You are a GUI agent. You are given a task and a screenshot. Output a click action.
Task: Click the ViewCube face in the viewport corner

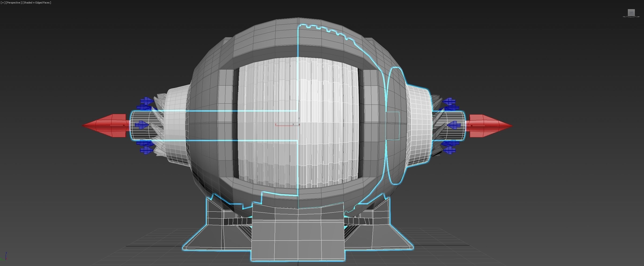pyautogui.click(x=631, y=12)
